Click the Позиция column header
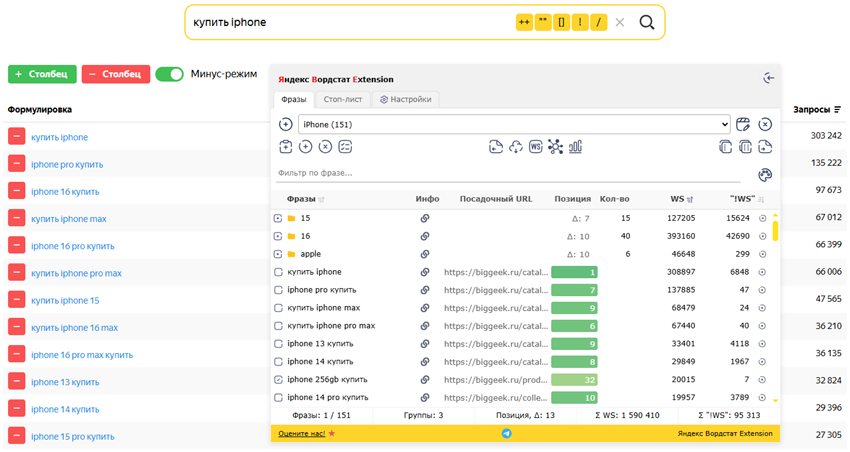Image resolution: width=850 pixels, height=452 pixels. tap(572, 199)
